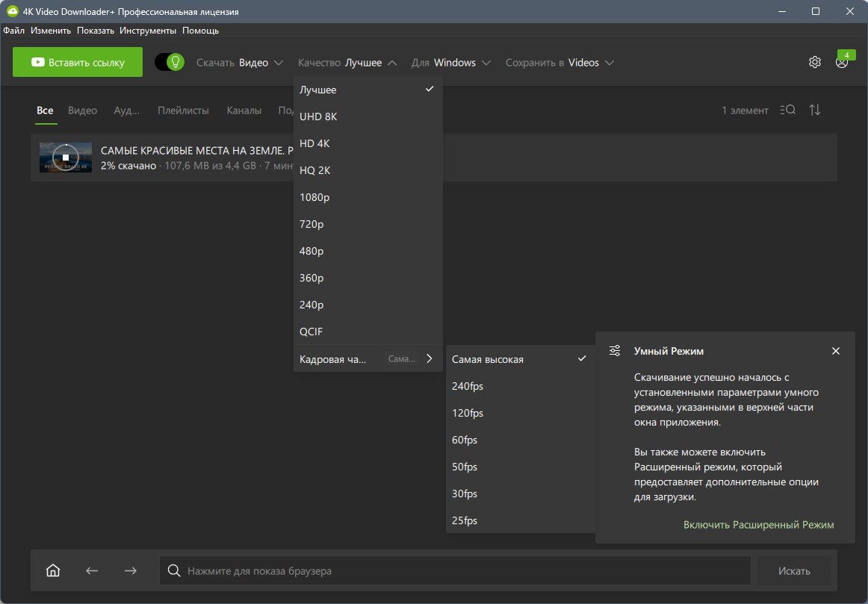The image size is (868, 604).
Task: Toggle the Smart Mode lightbulb switch
Action: pos(170,62)
